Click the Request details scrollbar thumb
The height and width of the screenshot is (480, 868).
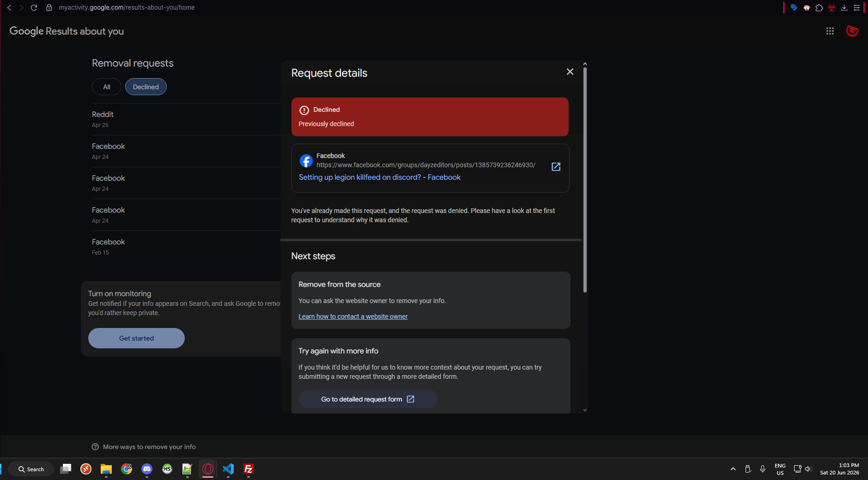(585, 180)
